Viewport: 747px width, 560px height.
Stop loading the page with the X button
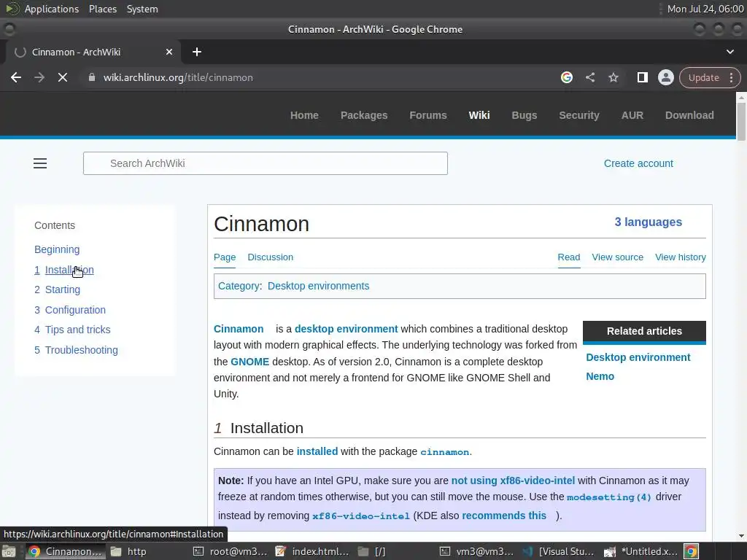[x=63, y=77]
